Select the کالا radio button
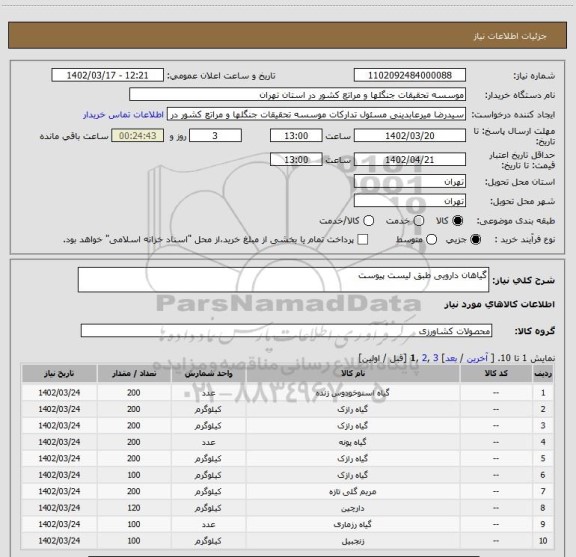Viewport: 576px width, 557px height. point(457,220)
